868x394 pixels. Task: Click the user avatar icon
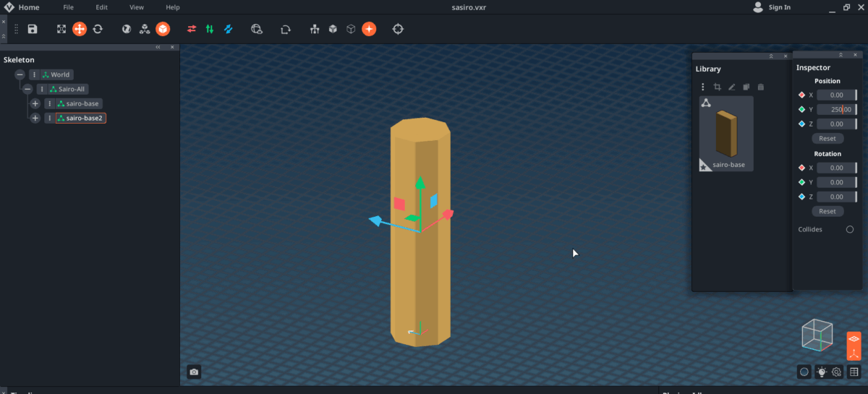(758, 7)
